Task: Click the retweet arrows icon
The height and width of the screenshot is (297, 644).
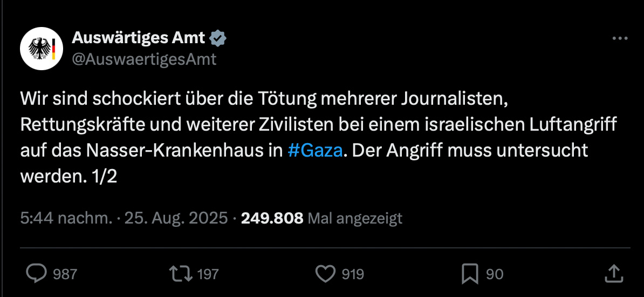Action: tap(181, 274)
